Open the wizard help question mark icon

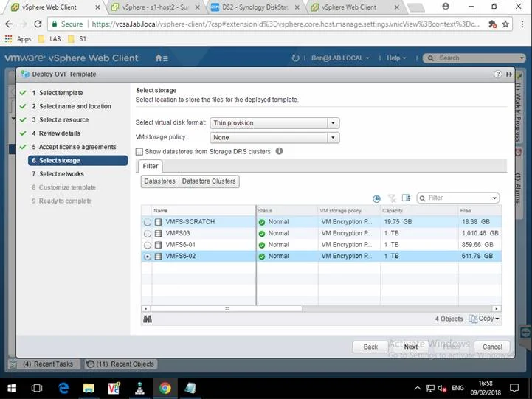coord(498,74)
